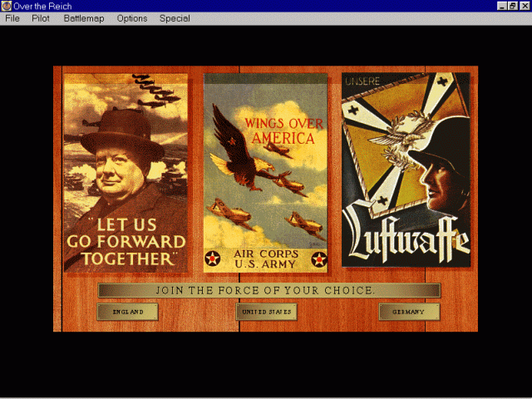Choose the England button
This screenshot has width=532, height=399.
[127, 312]
